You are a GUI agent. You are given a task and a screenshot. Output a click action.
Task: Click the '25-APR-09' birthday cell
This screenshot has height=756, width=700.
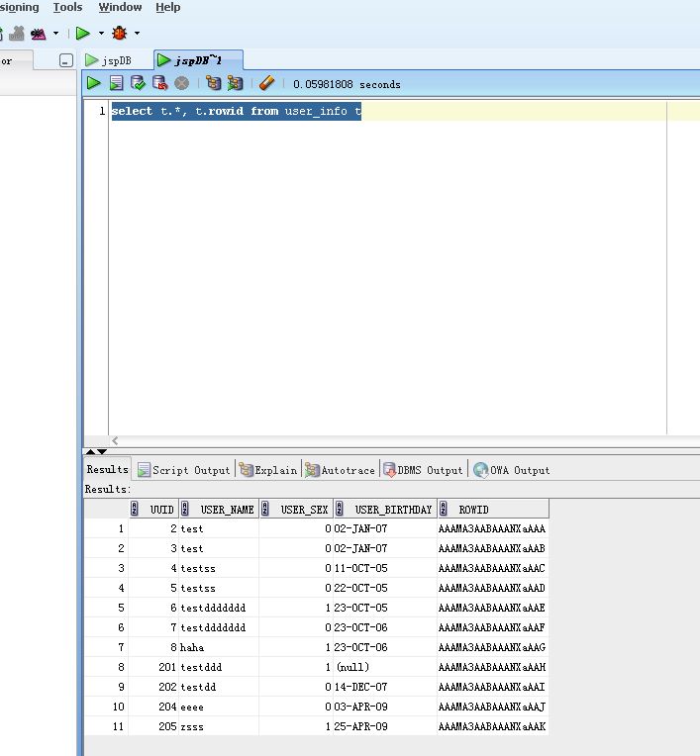pos(385,726)
